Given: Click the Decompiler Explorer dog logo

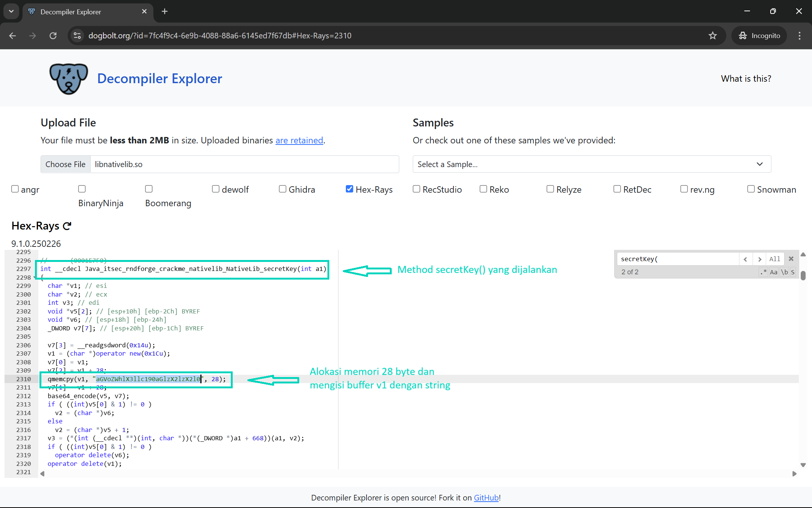Looking at the screenshot, I should 68,78.
